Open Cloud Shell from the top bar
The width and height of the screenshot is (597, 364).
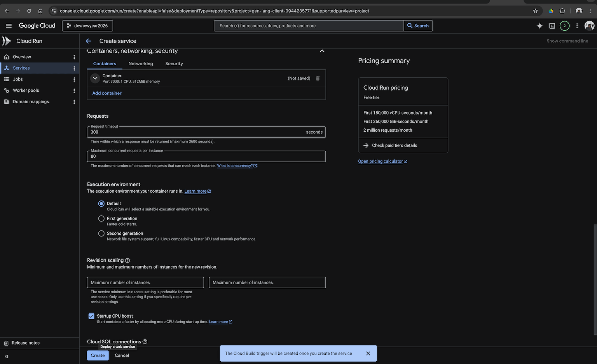click(x=552, y=26)
